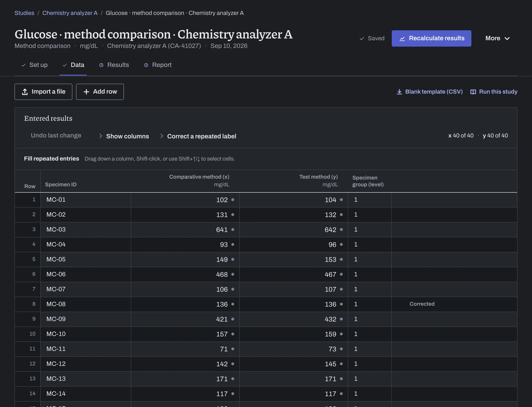Viewport: 532px width, 407px height.
Task: Click the status dot next to x value 93
Action: pos(233,245)
